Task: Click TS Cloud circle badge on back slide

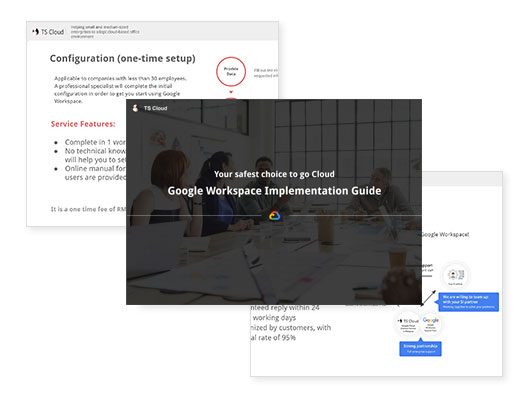Action: 408,324
